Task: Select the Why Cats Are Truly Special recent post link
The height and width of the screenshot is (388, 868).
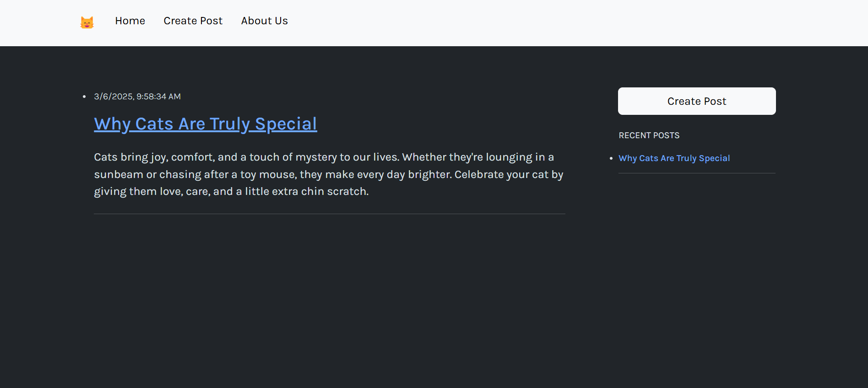Action: point(674,158)
